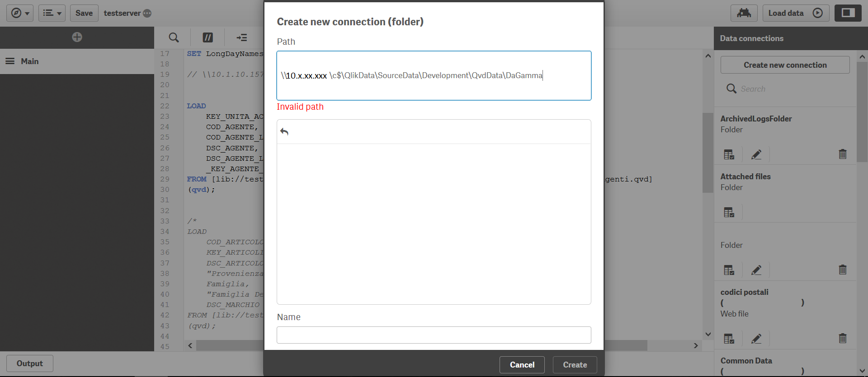
Task: Select data from Attached files folder
Action: (729, 212)
